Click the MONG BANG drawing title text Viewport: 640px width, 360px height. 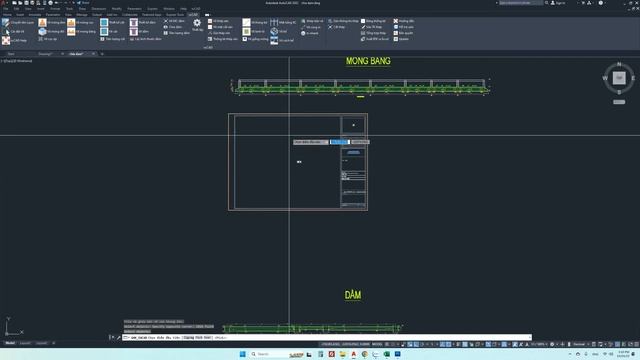click(368, 61)
